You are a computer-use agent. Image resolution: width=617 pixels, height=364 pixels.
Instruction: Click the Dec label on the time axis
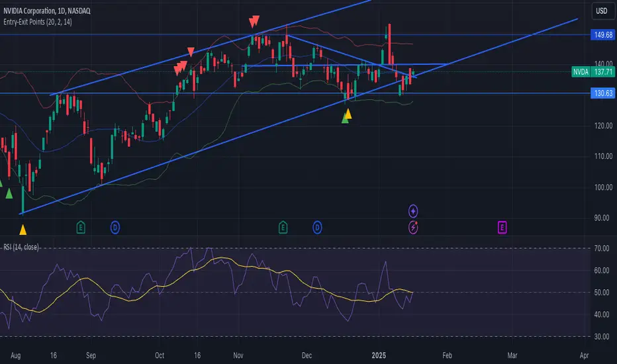click(x=307, y=355)
